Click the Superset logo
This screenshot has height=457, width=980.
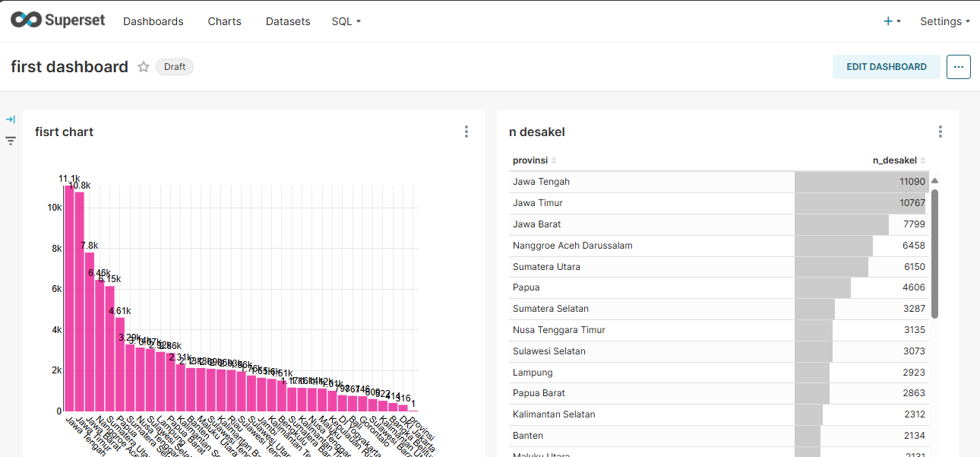pyautogui.click(x=58, y=21)
